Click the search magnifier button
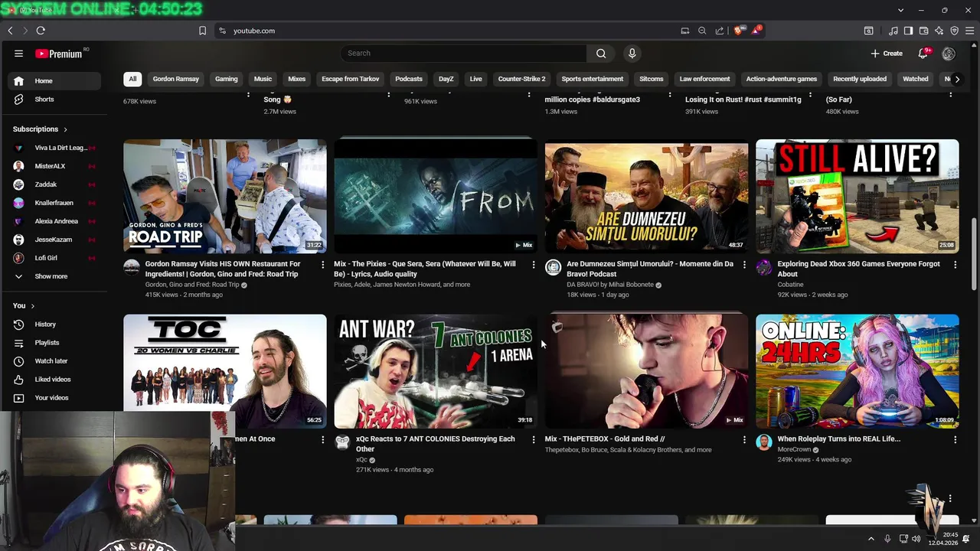This screenshot has width=980, height=551. tap(601, 54)
